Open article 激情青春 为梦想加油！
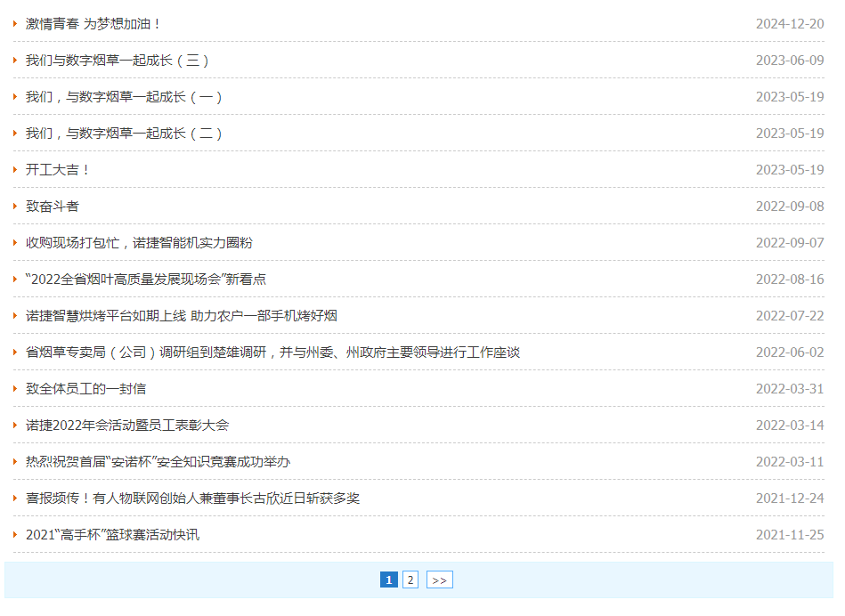The width and height of the screenshot is (845, 616). [x=93, y=24]
